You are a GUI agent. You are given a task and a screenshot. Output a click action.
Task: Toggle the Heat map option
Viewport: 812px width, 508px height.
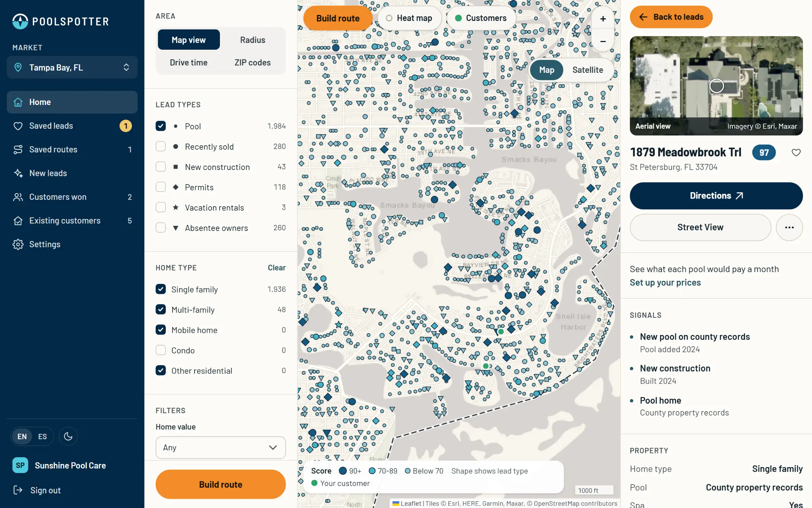pyautogui.click(x=409, y=18)
